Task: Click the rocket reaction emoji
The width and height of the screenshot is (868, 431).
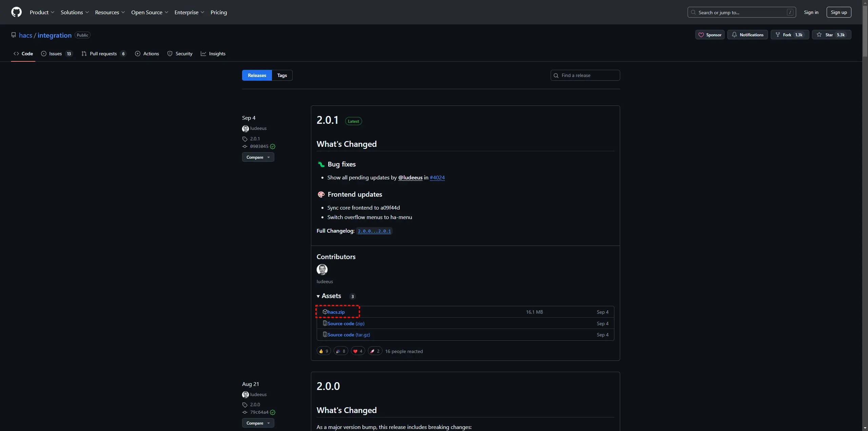Action: (x=375, y=351)
